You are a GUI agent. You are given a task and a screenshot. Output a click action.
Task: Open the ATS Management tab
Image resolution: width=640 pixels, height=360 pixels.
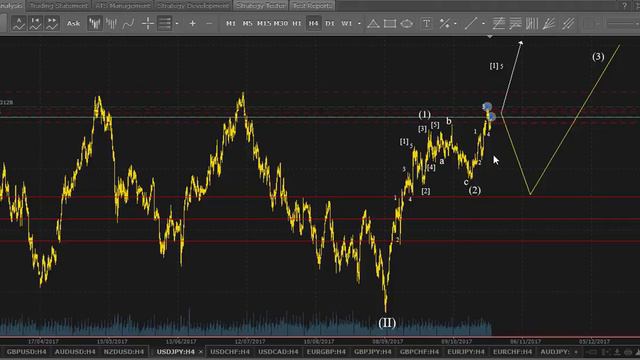point(123,6)
